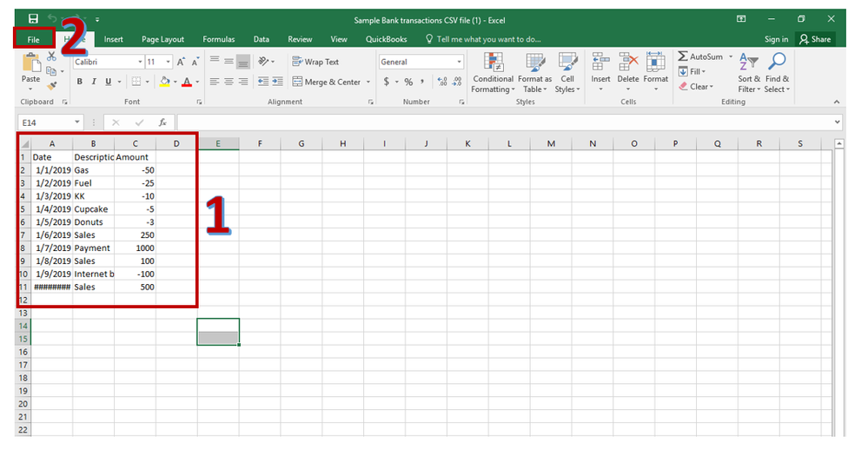Click the Insert Function fx icon
This screenshot has height=456, width=868.
[x=162, y=122]
